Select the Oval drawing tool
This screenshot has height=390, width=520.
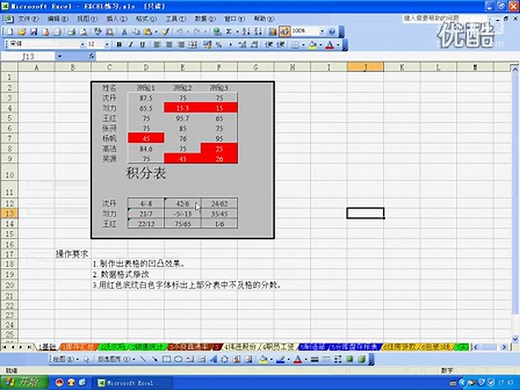click(x=178, y=359)
